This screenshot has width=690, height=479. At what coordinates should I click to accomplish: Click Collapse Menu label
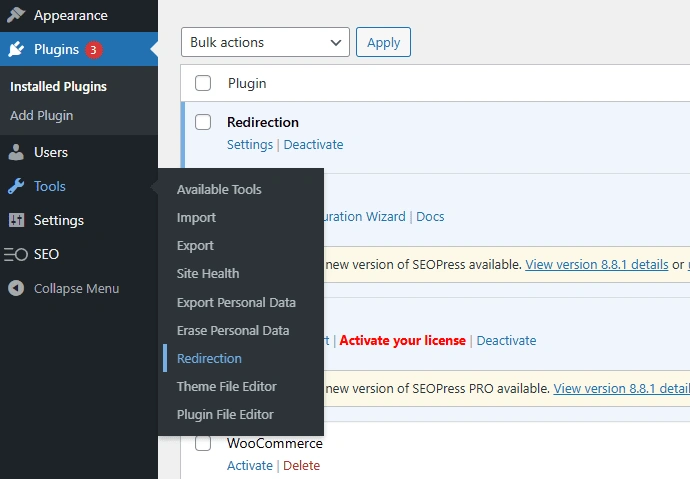pos(77,289)
